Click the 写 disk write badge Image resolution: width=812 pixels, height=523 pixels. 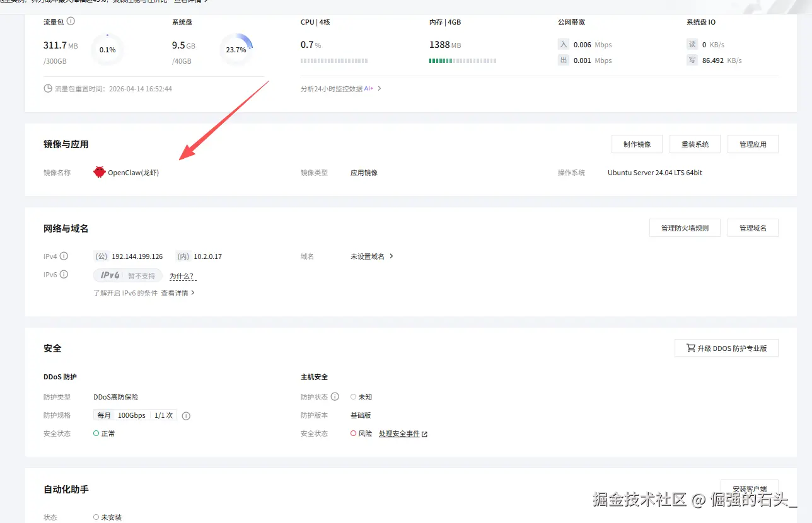tap(692, 60)
